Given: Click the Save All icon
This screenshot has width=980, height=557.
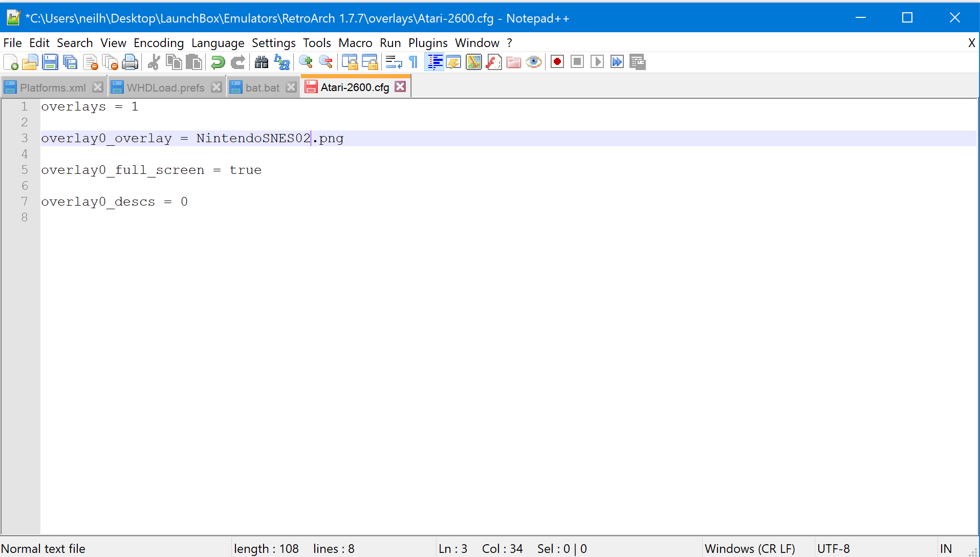Looking at the screenshot, I should [x=70, y=62].
